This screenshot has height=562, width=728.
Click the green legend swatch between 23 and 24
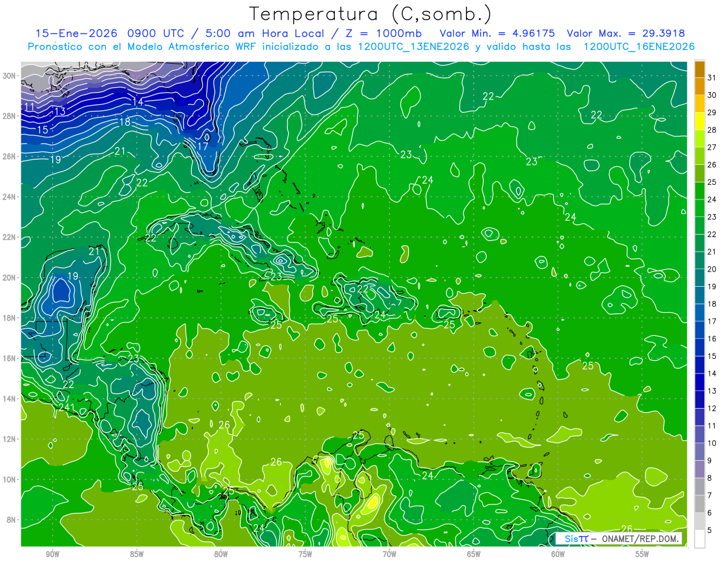[699, 208]
